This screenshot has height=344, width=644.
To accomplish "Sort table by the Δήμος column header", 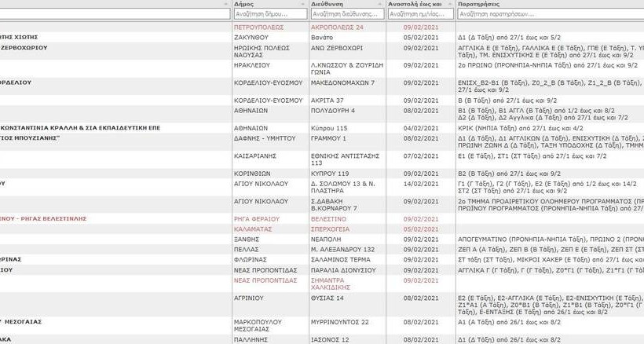I will (244, 4).
